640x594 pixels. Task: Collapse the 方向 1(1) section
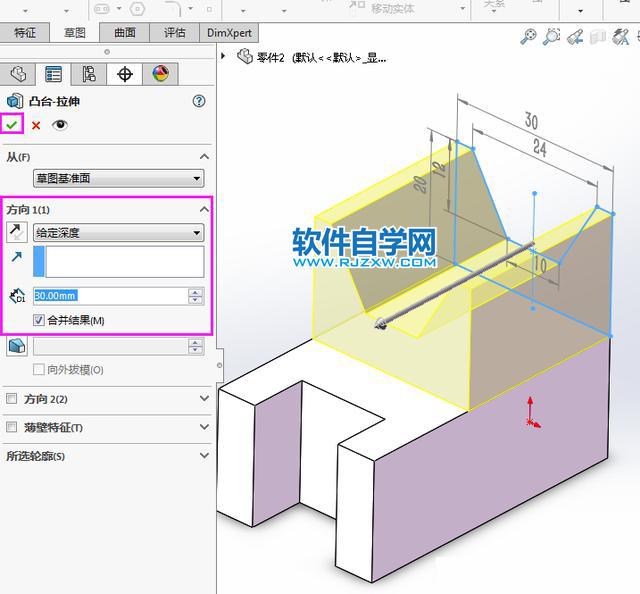pyautogui.click(x=204, y=209)
